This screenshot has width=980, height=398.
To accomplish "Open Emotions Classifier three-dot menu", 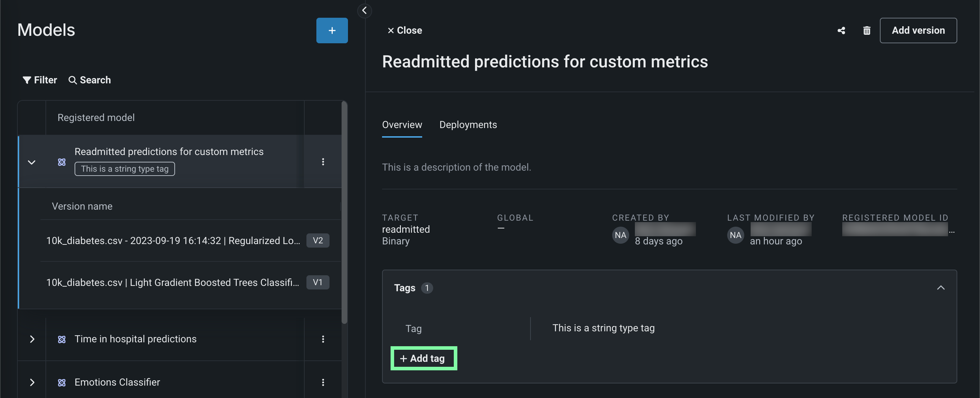I will (323, 382).
